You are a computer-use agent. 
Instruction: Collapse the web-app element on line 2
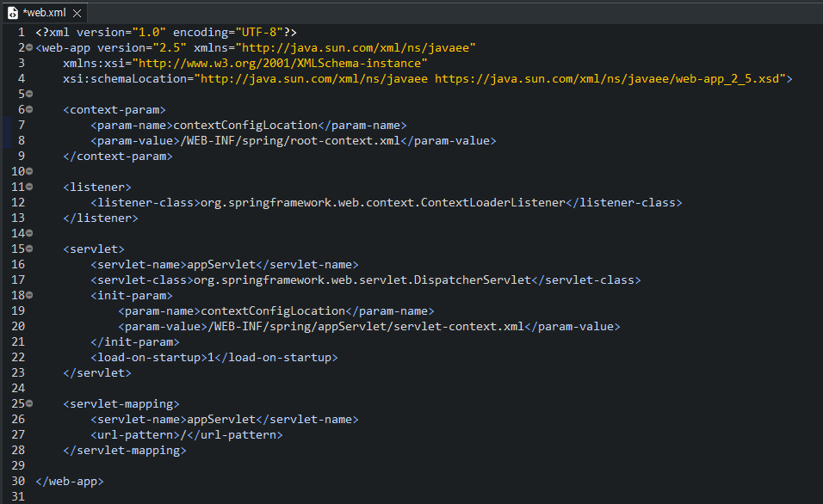pos(29,47)
